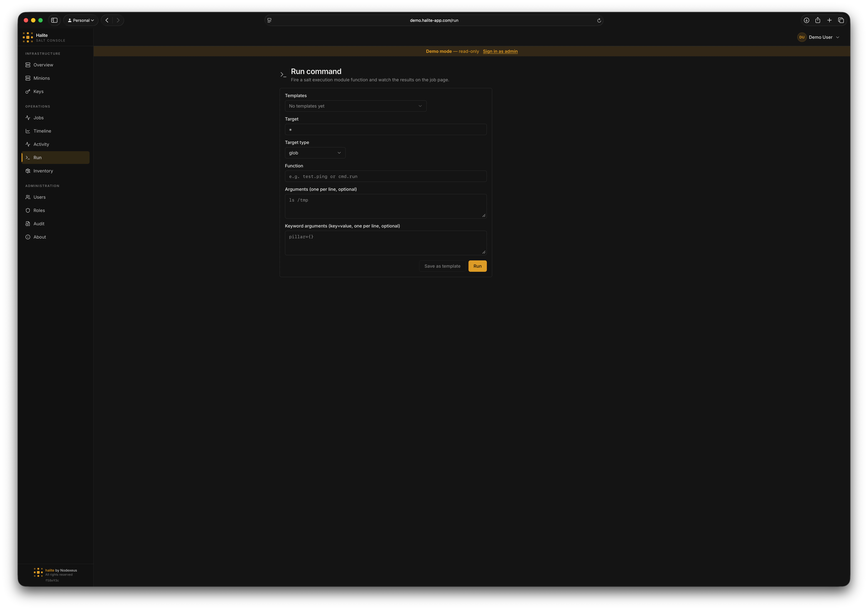Follow the Sign in as admin link
The image size is (868, 610).
pos(500,51)
